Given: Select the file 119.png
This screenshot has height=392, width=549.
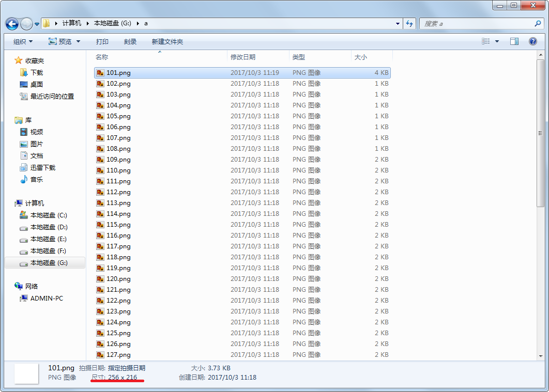Looking at the screenshot, I should (242, 268).
